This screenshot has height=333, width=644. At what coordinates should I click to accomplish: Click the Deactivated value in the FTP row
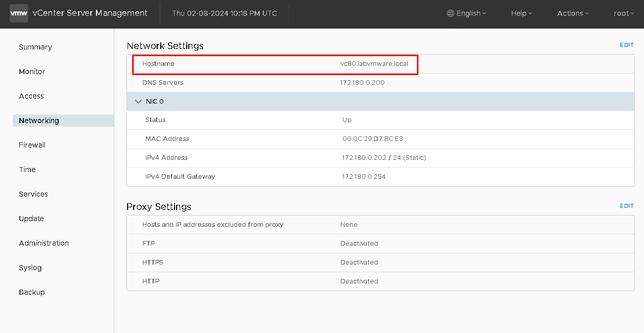point(359,244)
